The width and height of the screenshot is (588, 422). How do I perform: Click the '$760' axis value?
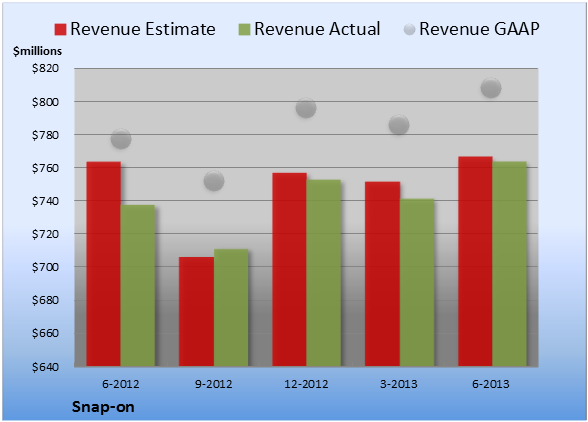pyautogui.click(x=45, y=168)
